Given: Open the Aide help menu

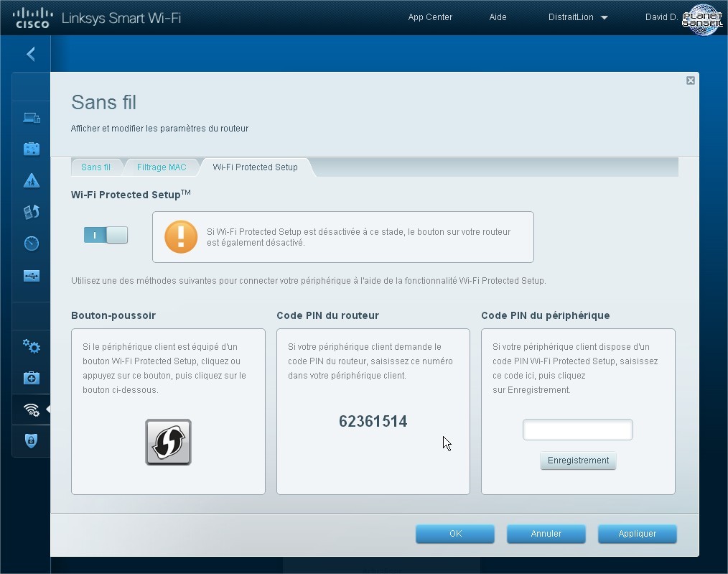Looking at the screenshot, I should [498, 17].
